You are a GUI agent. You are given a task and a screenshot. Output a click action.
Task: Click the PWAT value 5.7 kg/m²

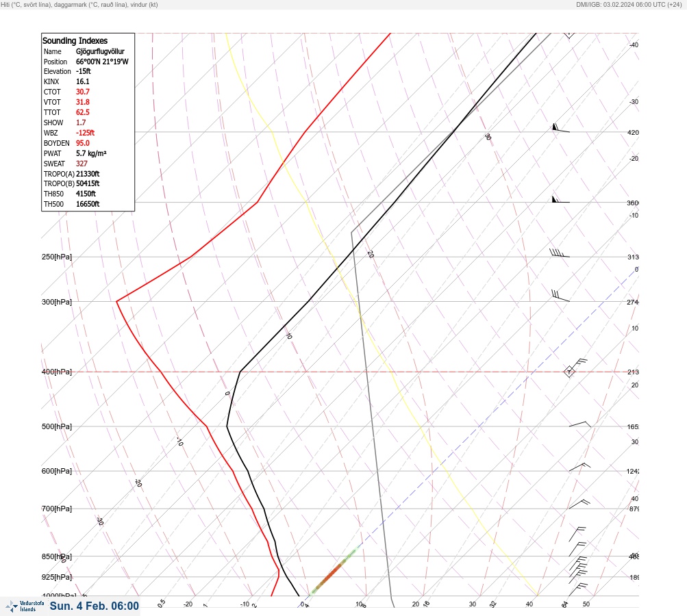pyautogui.click(x=91, y=153)
